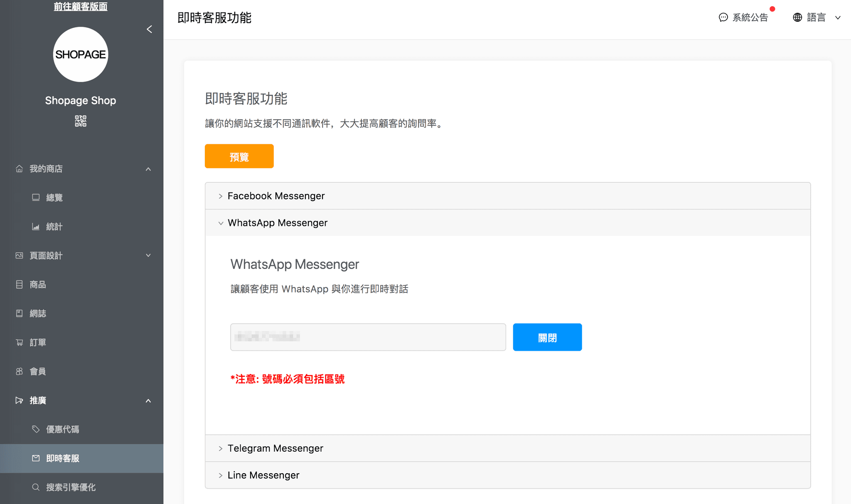This screenshot has height=504, width=851.
Task: Expand the Telegram Messenger panel
Action: (x=508, y=448)
